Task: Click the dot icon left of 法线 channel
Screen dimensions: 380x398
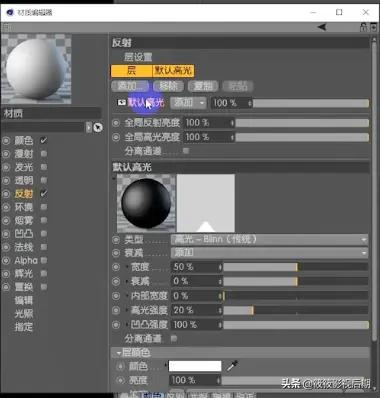Action: [6, 247]
